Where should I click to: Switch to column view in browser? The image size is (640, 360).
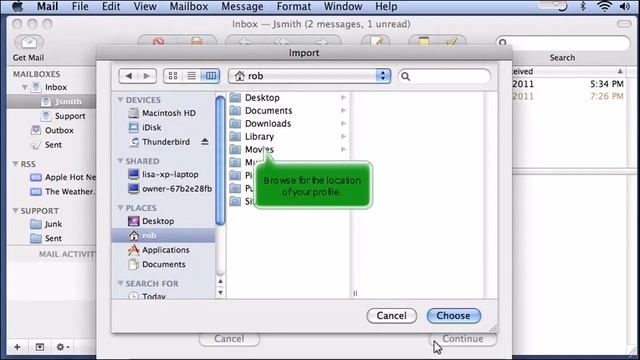[211, 76]
